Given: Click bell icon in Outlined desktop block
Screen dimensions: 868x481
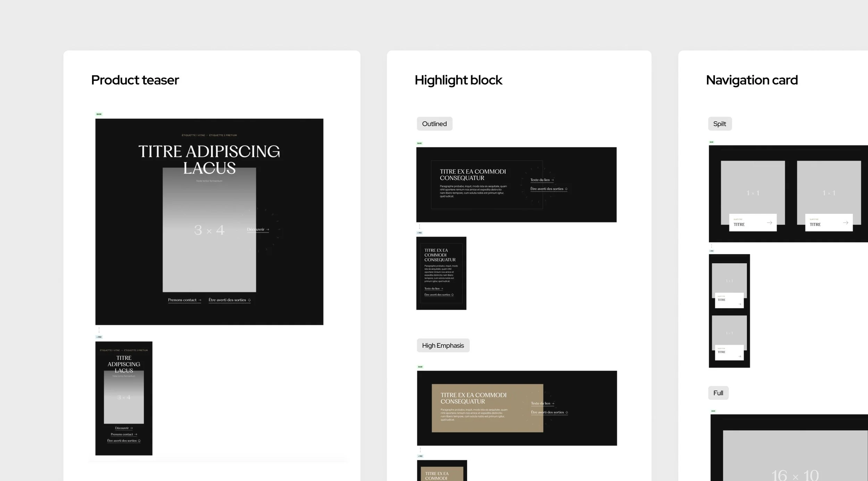Looking at the screenshot, I should [566, 189].
